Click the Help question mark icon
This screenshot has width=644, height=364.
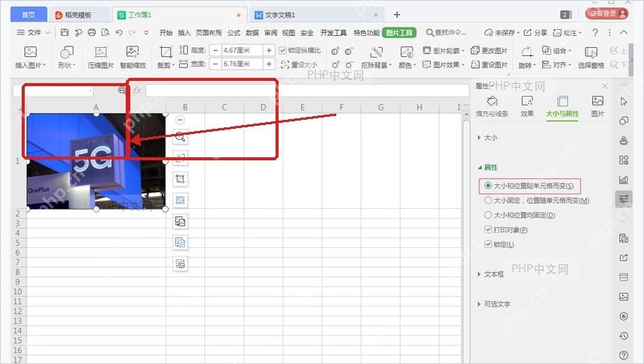[x=595, y=32]
